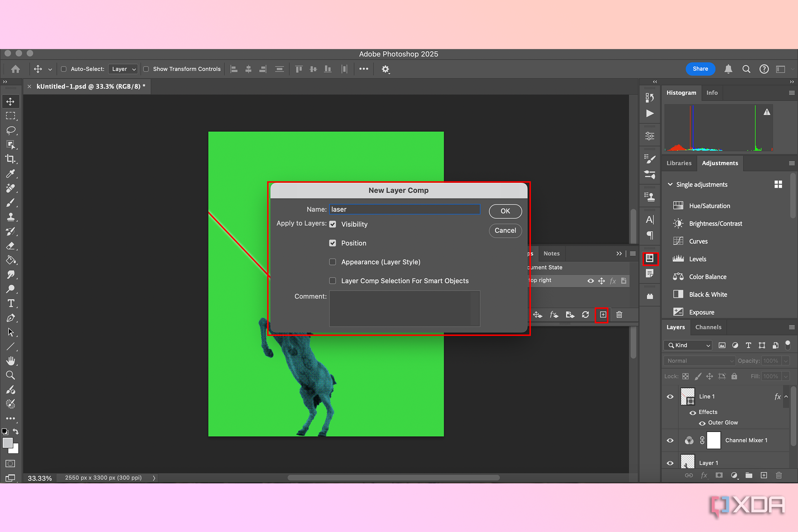
Task: Select the Histogram tab
Action: 681,93
